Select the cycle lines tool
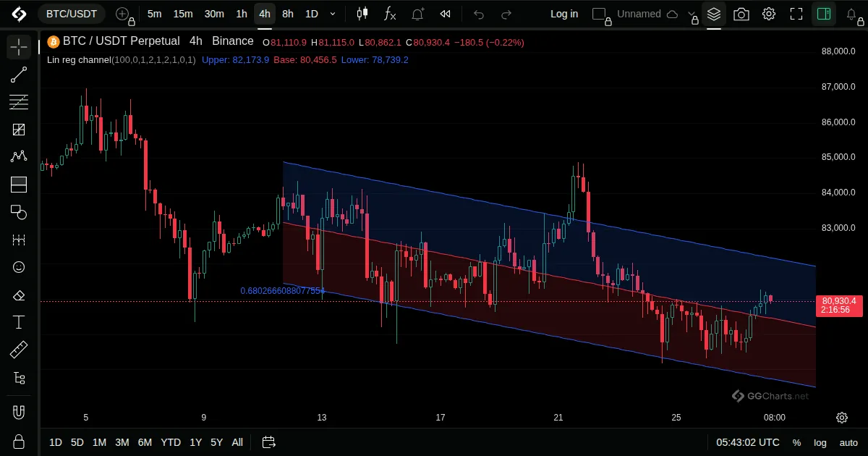 [x=19, y=240]
